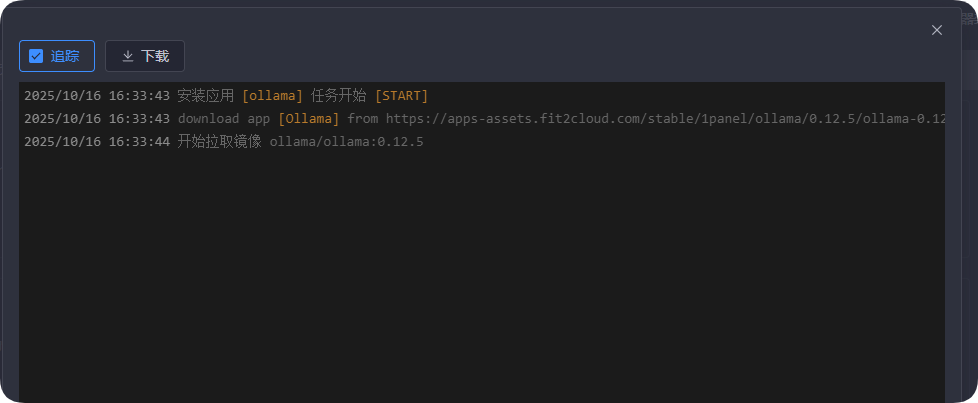Click the ollama/ollama:0.12.5 image name
Screen dimensions: 978x403
pos(346,142)
